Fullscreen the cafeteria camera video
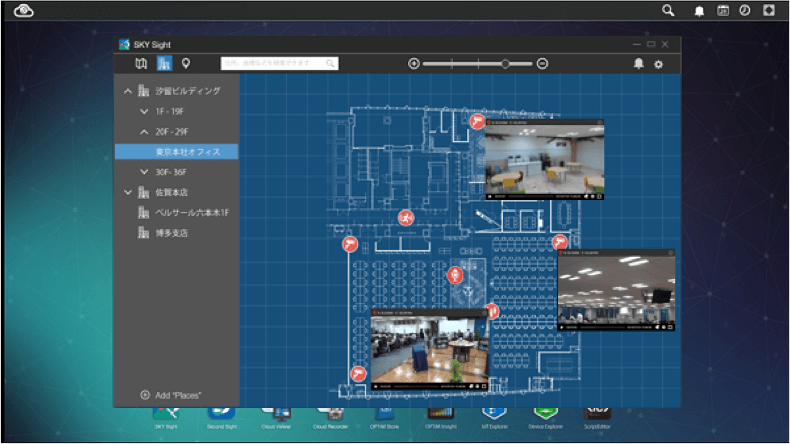The image size is (790, 444). [599, 197]
